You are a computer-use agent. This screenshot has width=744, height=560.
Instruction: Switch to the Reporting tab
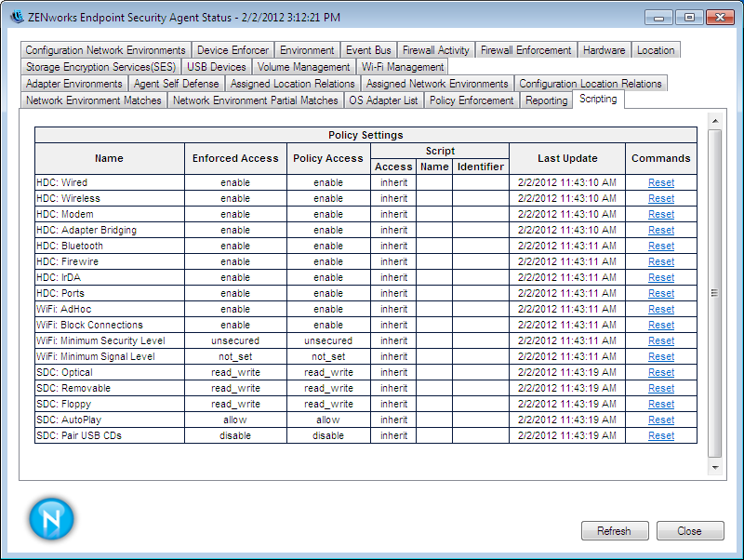point(546,100)
